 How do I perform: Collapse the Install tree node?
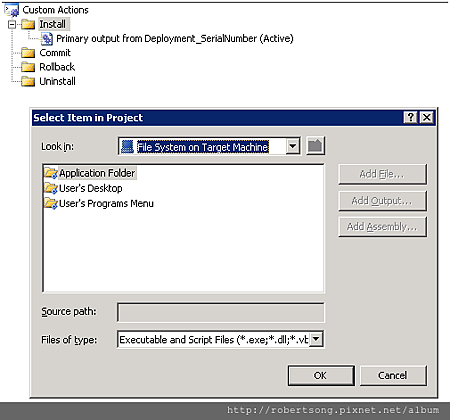12,24
